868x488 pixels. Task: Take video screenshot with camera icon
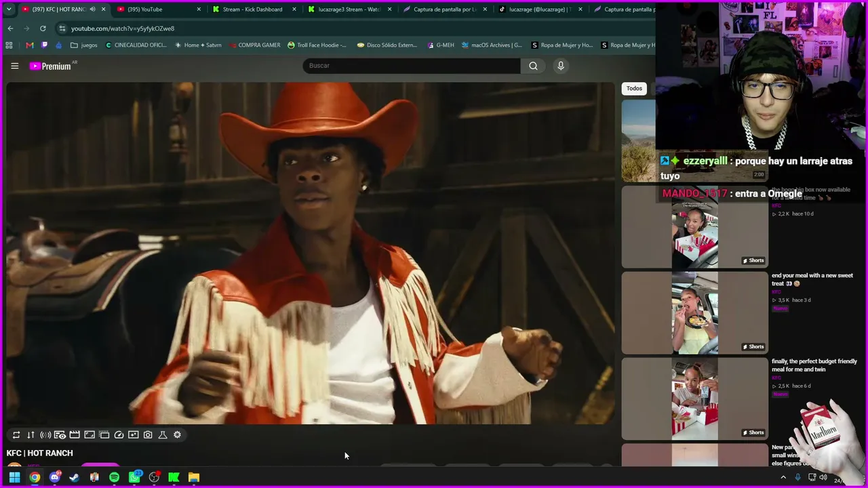click(x=148, y=435)
